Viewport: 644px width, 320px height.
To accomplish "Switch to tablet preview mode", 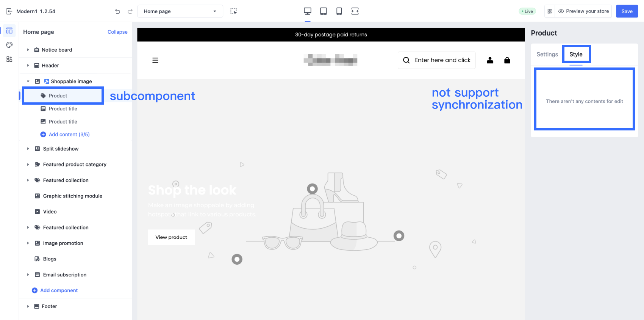I will 324,11.
